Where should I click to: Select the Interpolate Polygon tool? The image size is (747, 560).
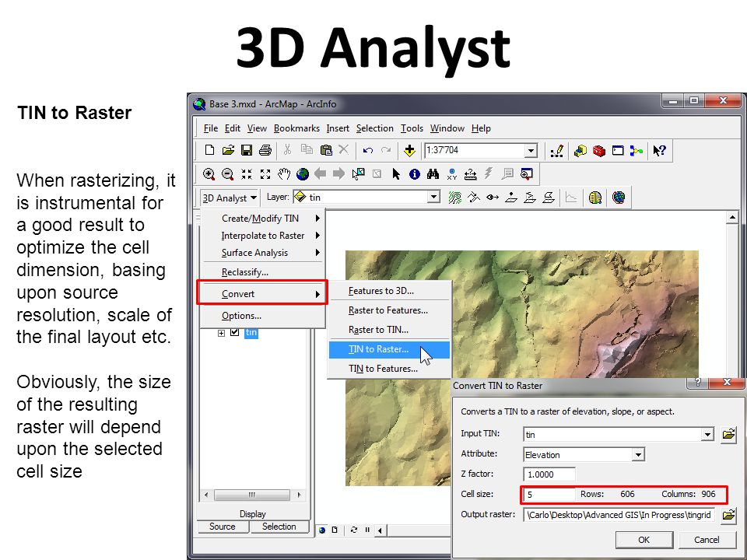(x=549, y=197)
